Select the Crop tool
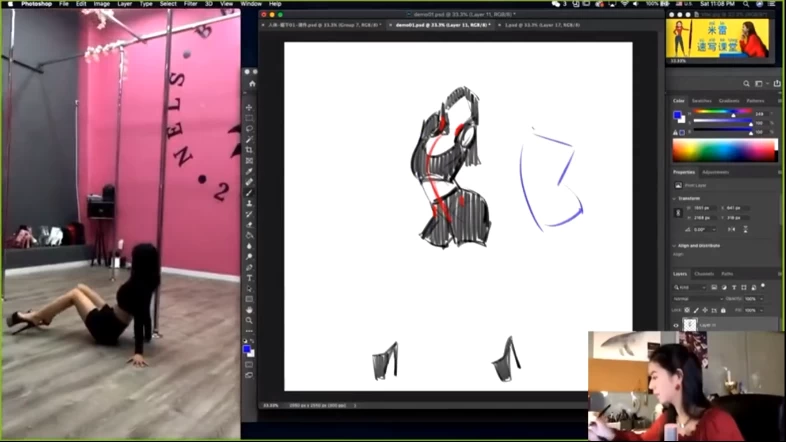Viewport: 786px width, 442px height. 249,150
